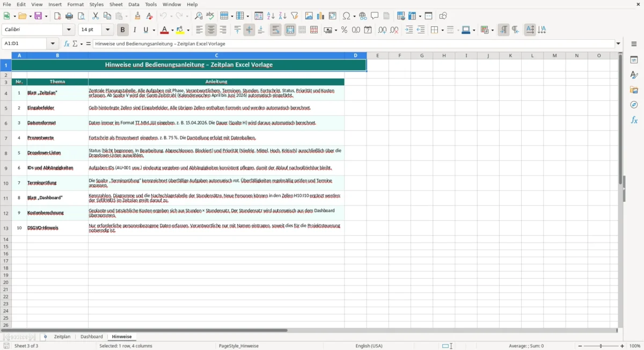
Task: Open the Font Name dropdown
Action: [69, 30]
